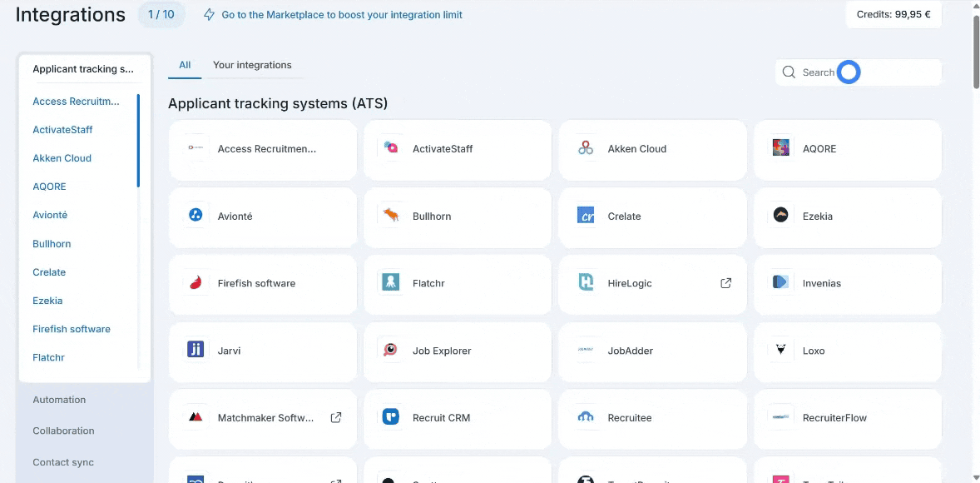Click the Avionté logo icon
This screenshot has height=483, width=980.
click(196, 216)
